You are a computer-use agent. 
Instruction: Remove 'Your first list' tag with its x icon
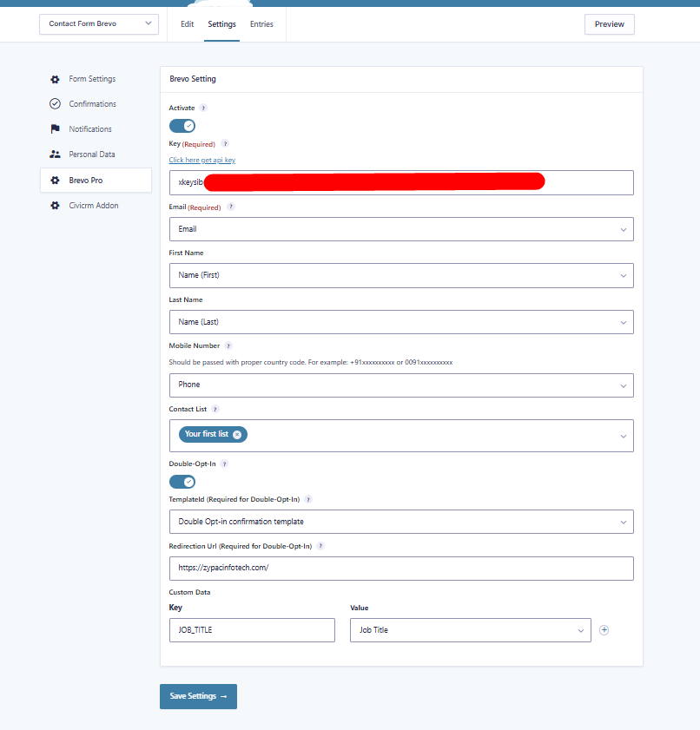(237, 434)
